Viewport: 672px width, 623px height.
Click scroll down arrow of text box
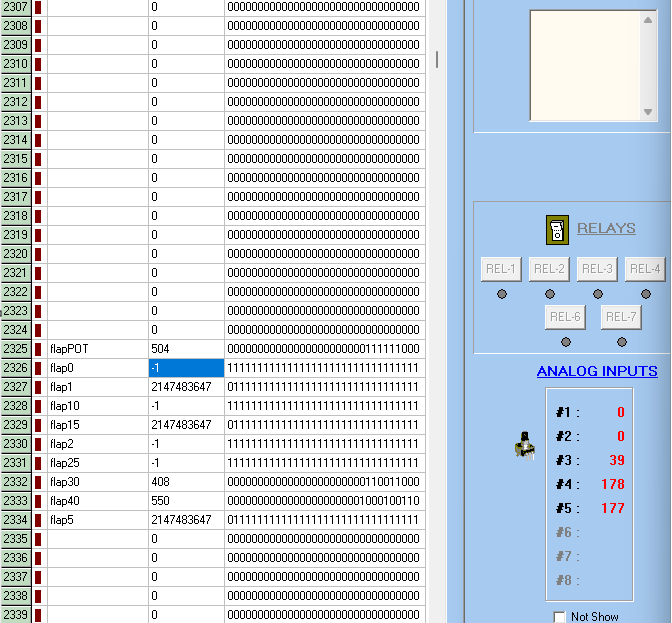click(648, 111)
